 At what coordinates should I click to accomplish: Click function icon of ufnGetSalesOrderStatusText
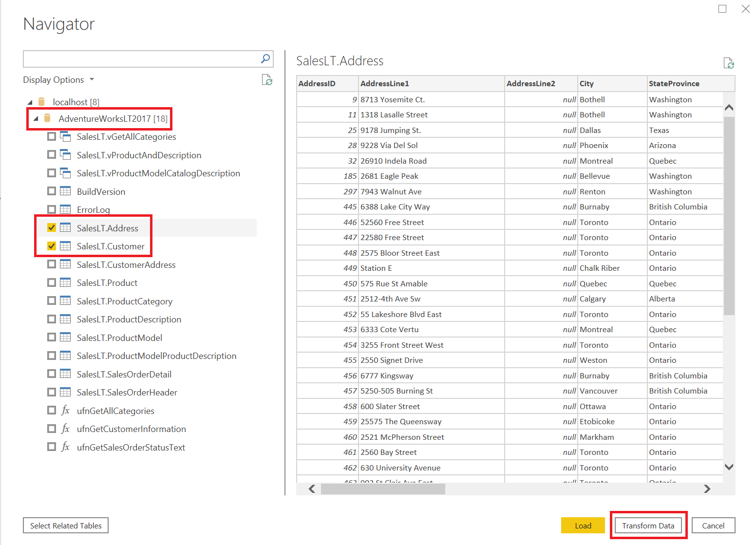[x=65, y=447]
